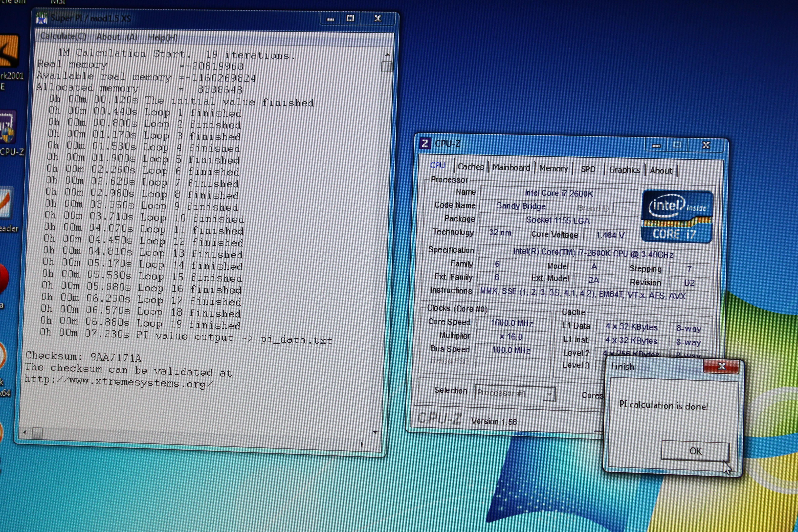Click 'Version 1.56' in CPU-Z footer
The width and height of the screenshot is (798, 532).
pos(494,421)
